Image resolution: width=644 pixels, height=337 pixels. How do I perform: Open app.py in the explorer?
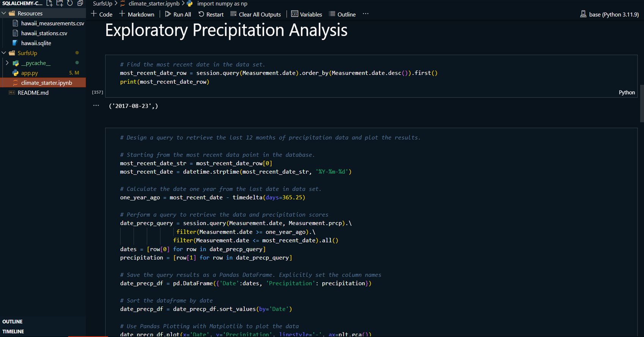(x=30, y=73)
